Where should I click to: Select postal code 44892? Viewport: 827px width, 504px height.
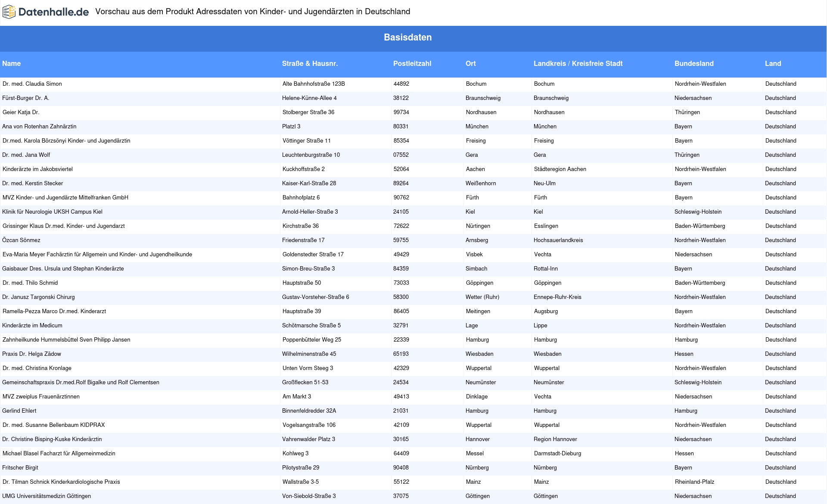401,84
